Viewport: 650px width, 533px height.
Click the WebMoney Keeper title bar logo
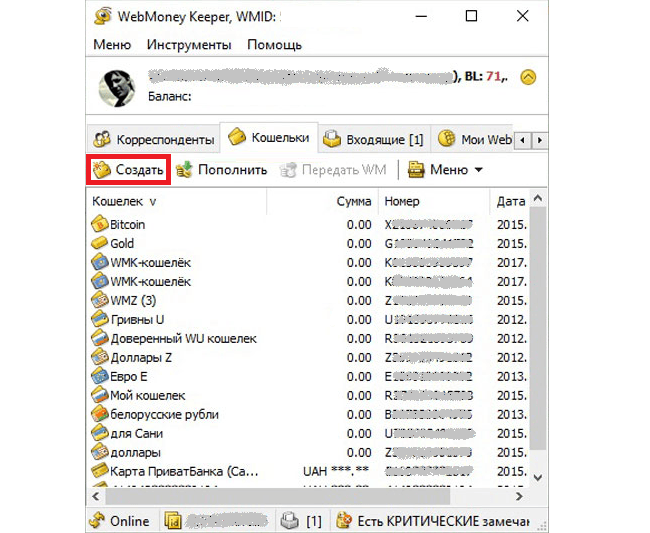(x=102, y=16)
